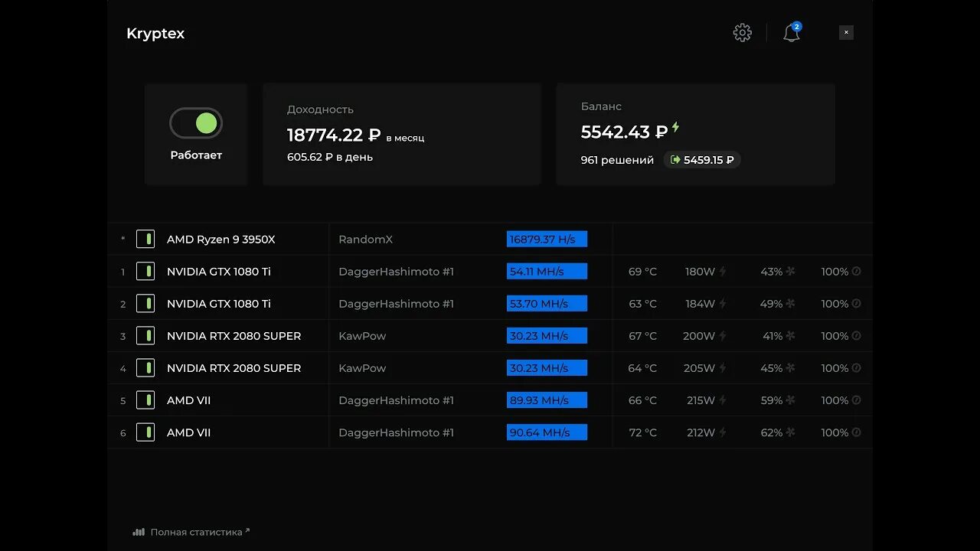Image resolution: width=980 pixels, height=551 pixels.
Task: Select AMD Ryzen 9 3950X device name
Action: click(x=220, y=240)
